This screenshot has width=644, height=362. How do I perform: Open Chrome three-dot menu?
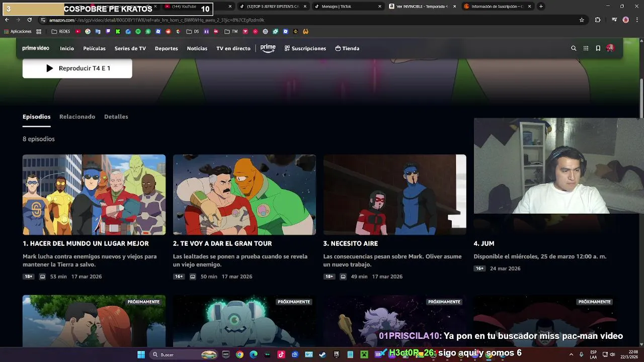click(x=636, y=20)
